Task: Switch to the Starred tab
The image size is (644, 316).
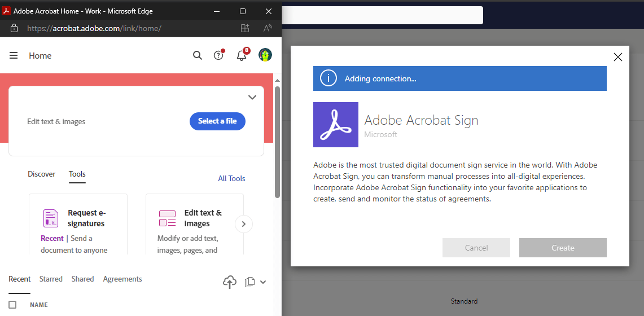Action: (x=51, y=279)
